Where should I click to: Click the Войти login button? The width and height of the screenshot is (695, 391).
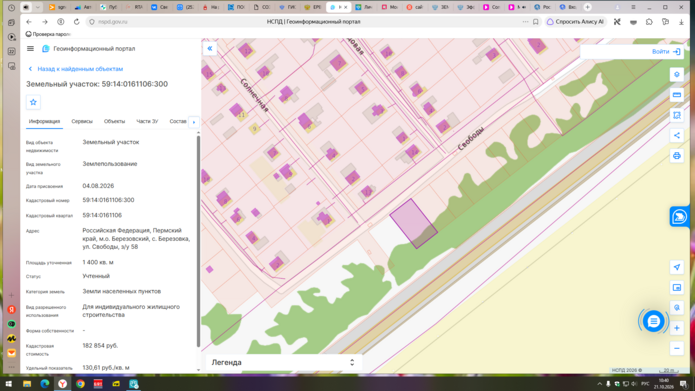[x=666, y=52]
